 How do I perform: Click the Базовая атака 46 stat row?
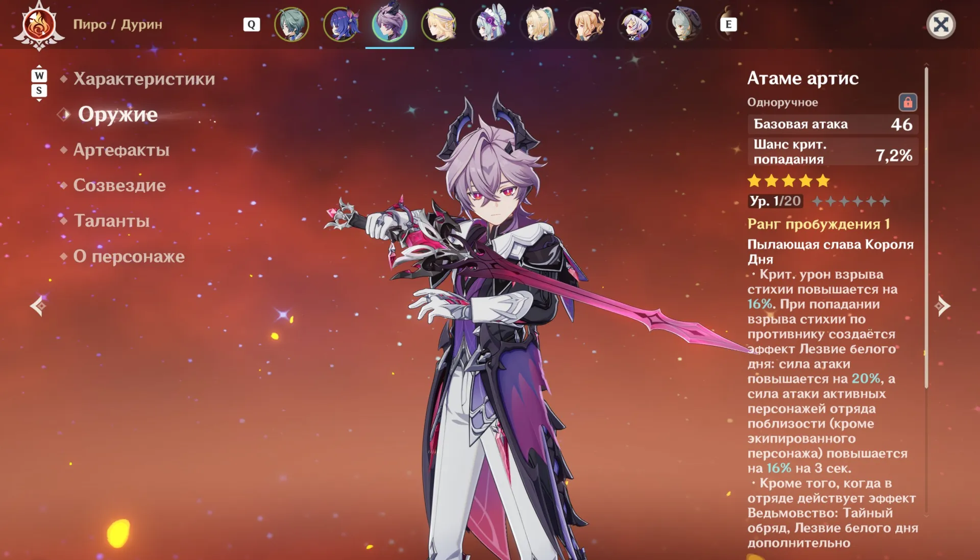(x=833, y=124)
